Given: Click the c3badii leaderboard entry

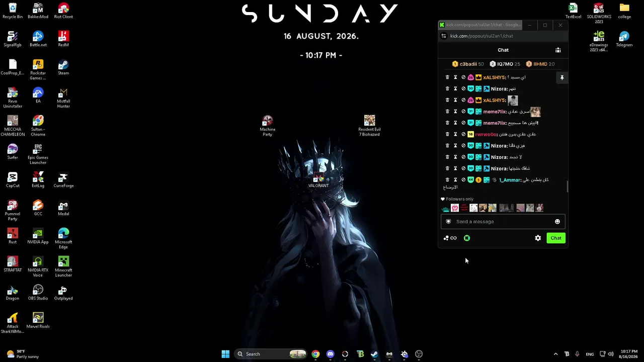Looking at the screenshot, I should pyautogui.click(x=468, y=64).
